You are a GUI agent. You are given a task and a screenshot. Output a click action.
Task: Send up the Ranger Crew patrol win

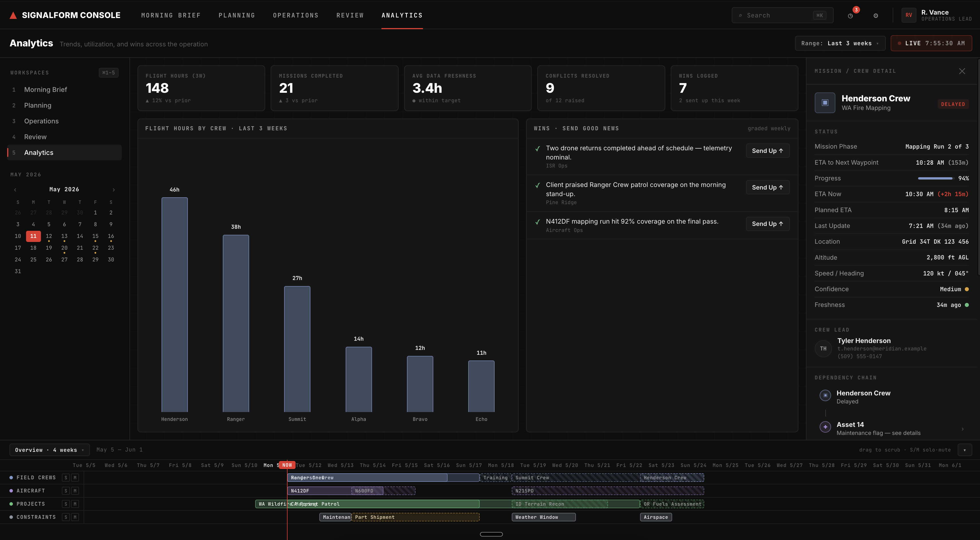tap(767, 188)
